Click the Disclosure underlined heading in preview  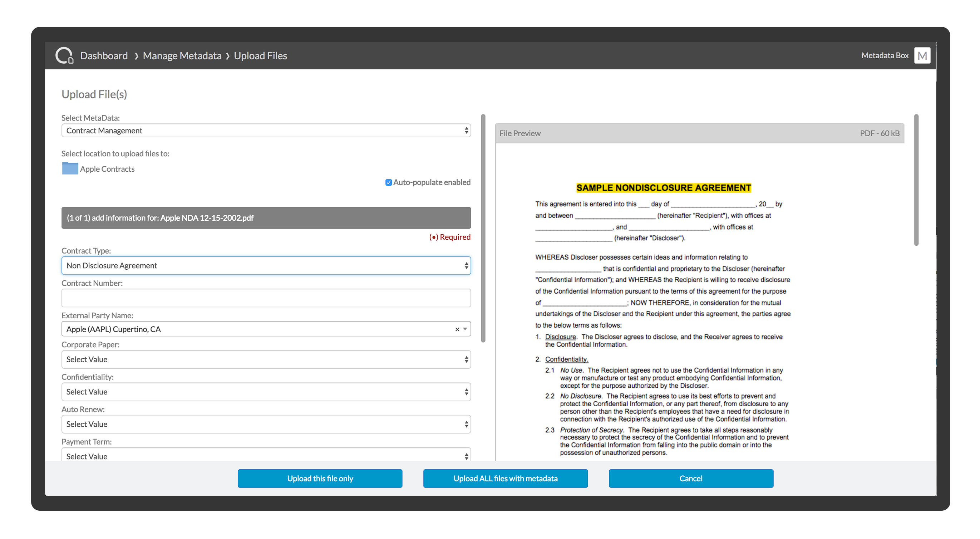[x=560, y=337]
